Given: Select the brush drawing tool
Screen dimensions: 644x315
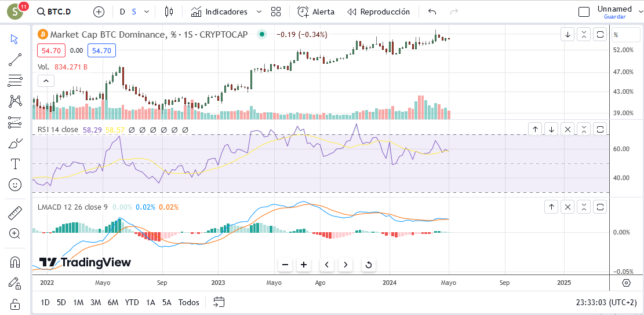Looking at the screenshot, I should [15, 144].
